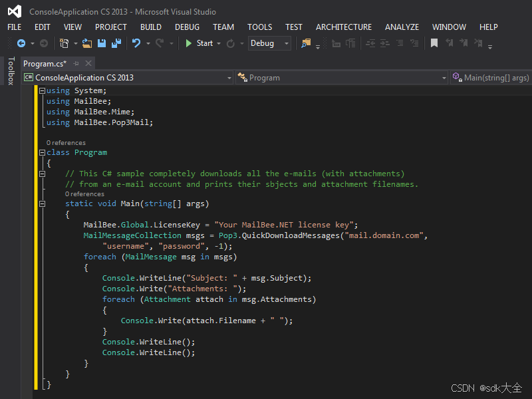The image size is (532, 399).
Task: Click the Open File folder icon
Action: [86, 45]
